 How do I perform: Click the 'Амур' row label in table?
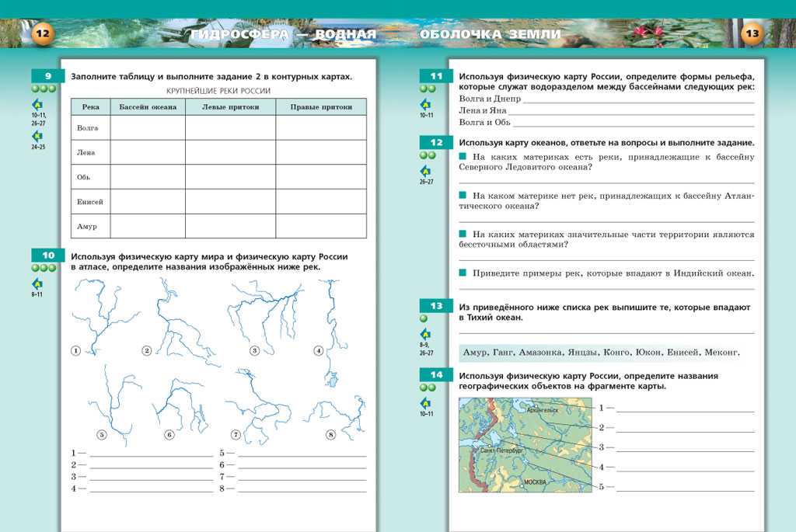(x=87, y=226)
